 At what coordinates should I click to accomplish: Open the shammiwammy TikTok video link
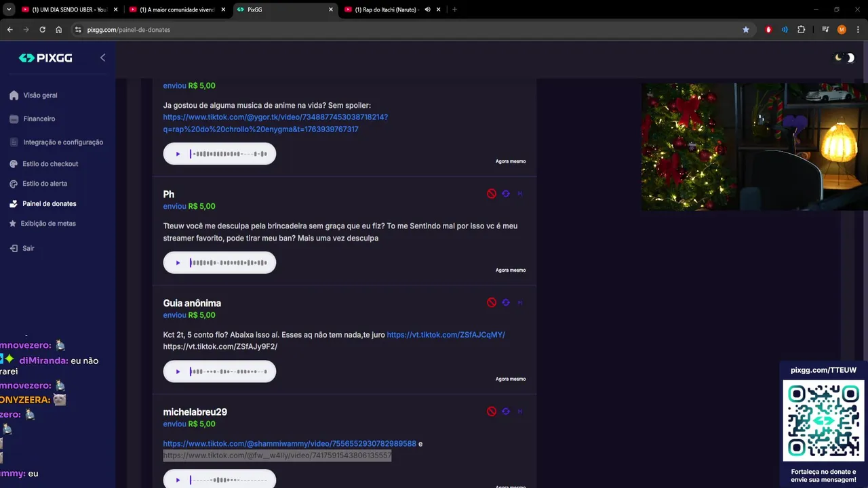point(290,444)
